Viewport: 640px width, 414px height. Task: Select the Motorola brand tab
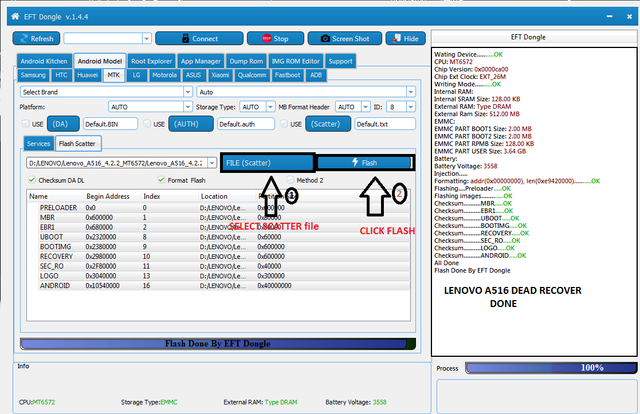[164, 75]
